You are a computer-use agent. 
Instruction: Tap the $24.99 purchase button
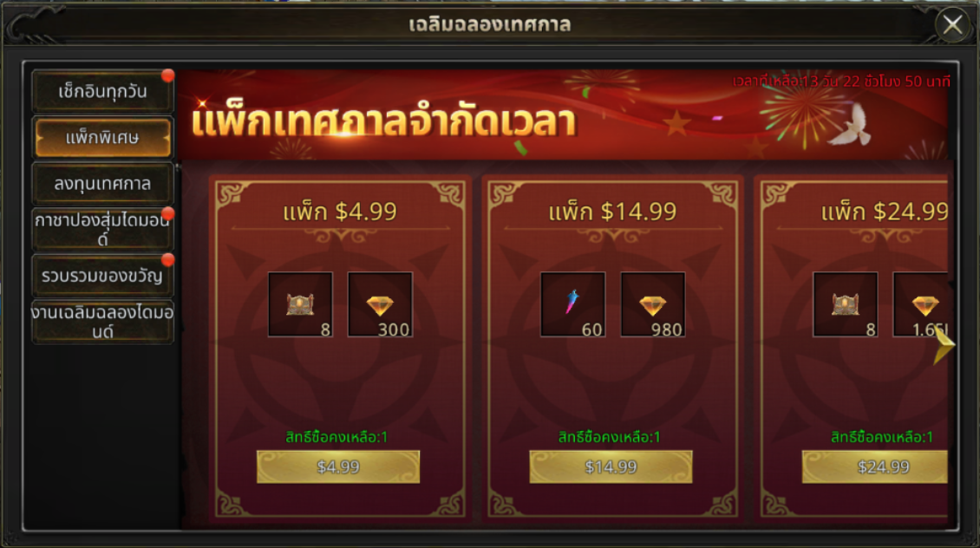tap(875, 466)
